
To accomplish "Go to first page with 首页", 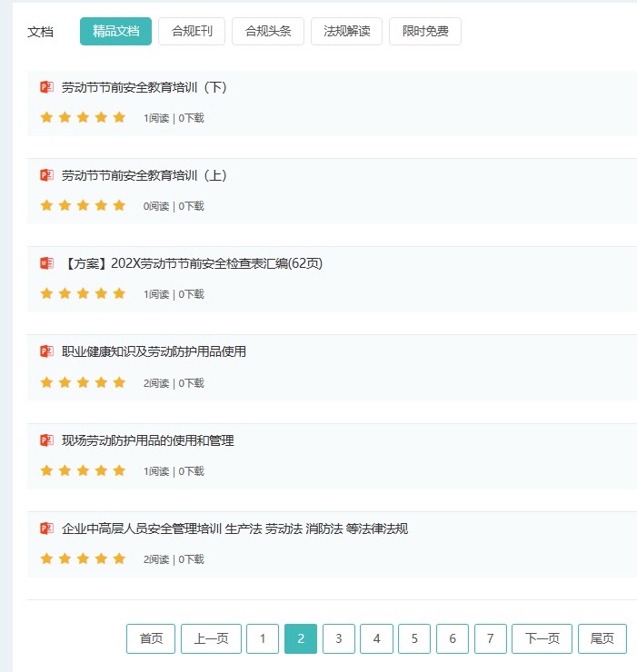I will [x=151, y=638].
